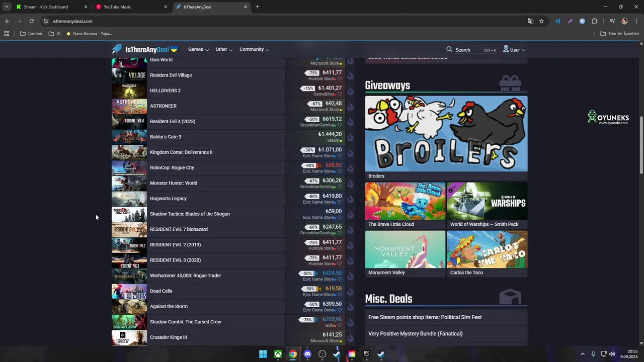The width and height of the screenshot is (644, 362).
Task: Open the User dropdown menu
Action: coord(514,49)
